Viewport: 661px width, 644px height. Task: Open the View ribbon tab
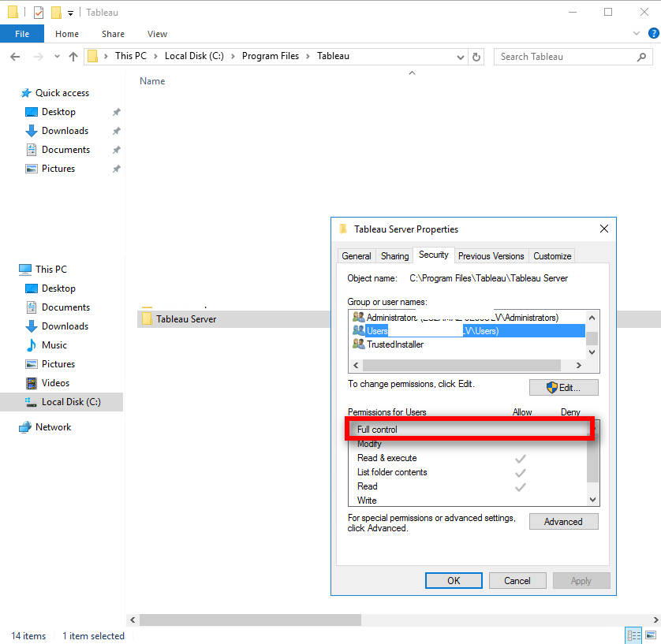click(157, 34)
